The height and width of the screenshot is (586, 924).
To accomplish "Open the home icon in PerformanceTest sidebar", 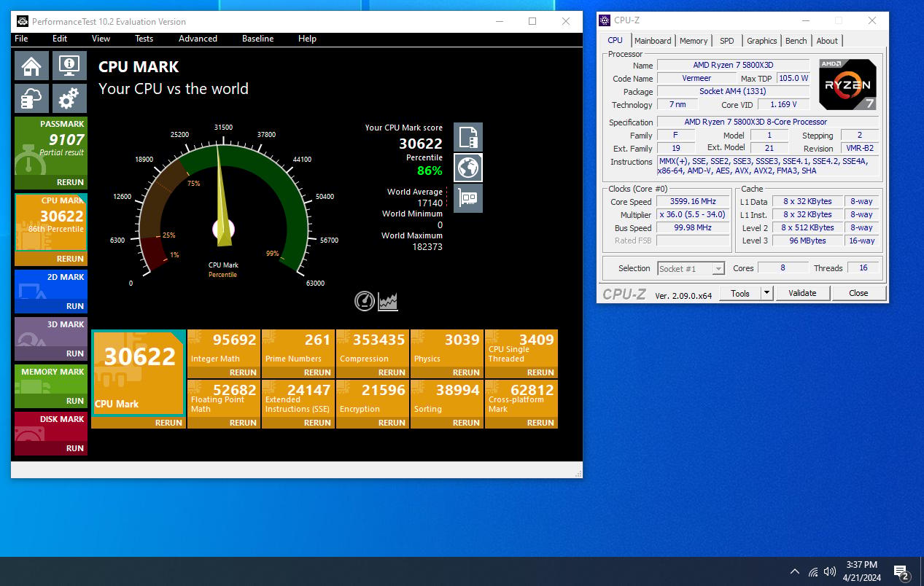I will tap(31, 66).
